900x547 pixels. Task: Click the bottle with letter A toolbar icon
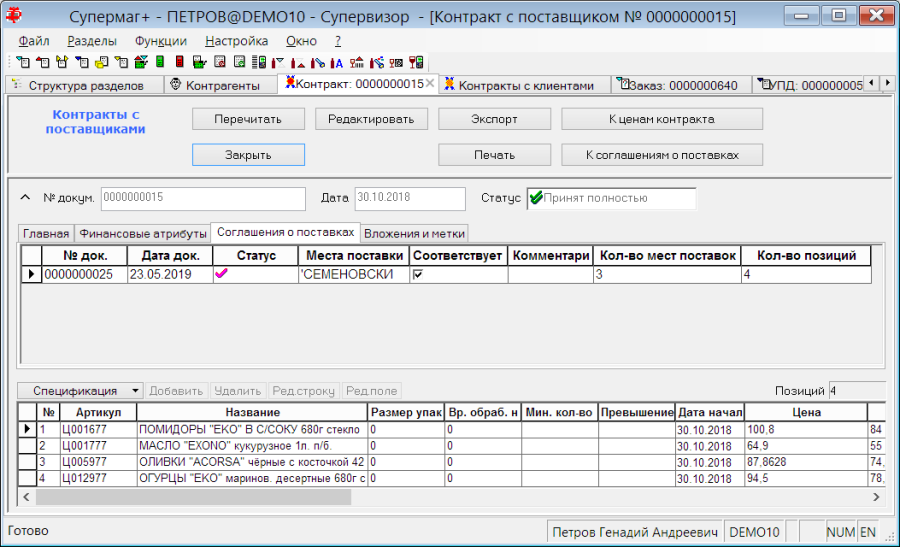(x=336, y=63)
